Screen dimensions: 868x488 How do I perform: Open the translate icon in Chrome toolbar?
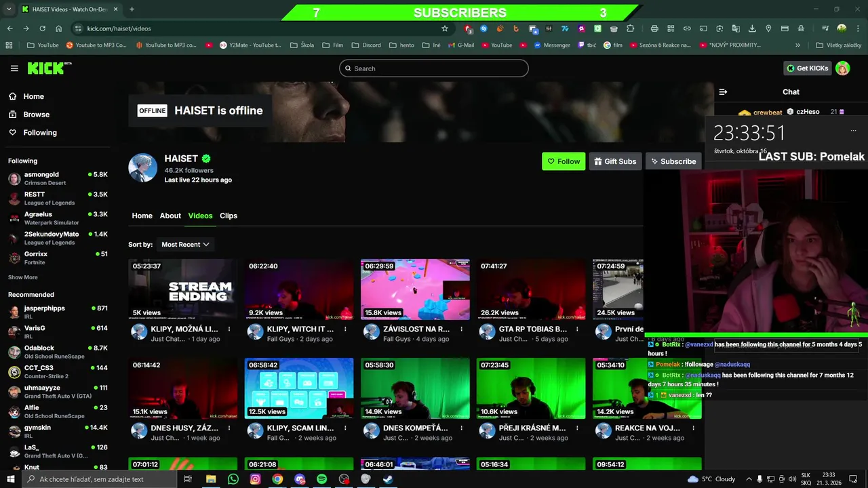736,28
